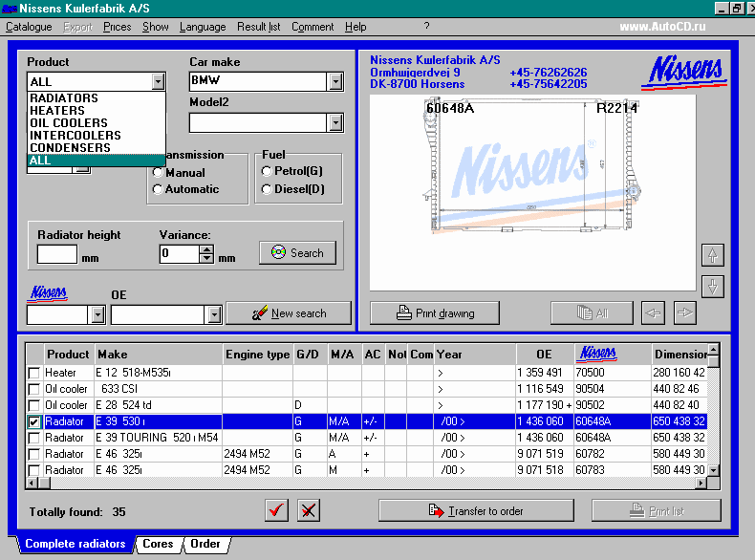This screenshot has height=560, width=755.
Task: Open the Model2 dropdown
Action: [335, 122]
